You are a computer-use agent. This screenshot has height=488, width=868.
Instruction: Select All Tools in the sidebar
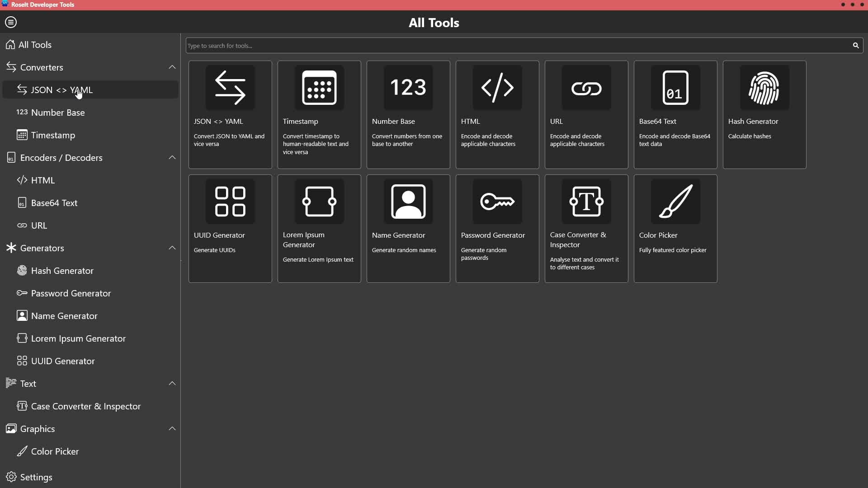pos(35,45)
